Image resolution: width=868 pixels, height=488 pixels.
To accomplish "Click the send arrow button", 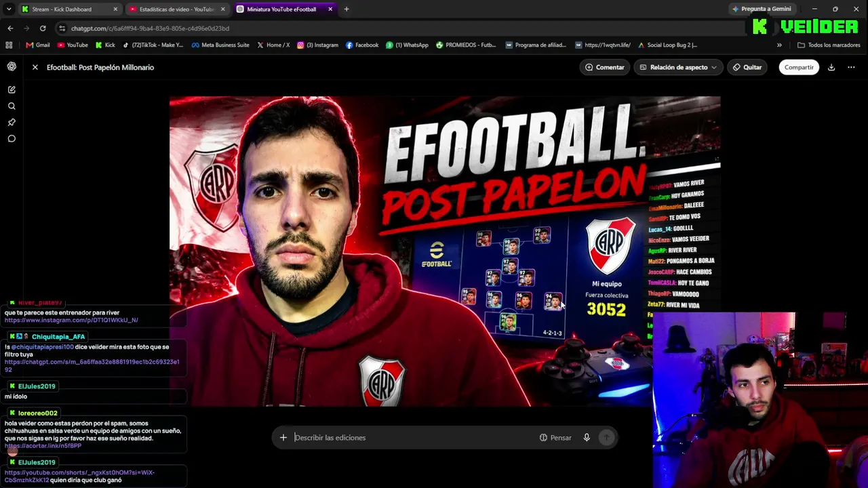I will (x=606, y=438).
